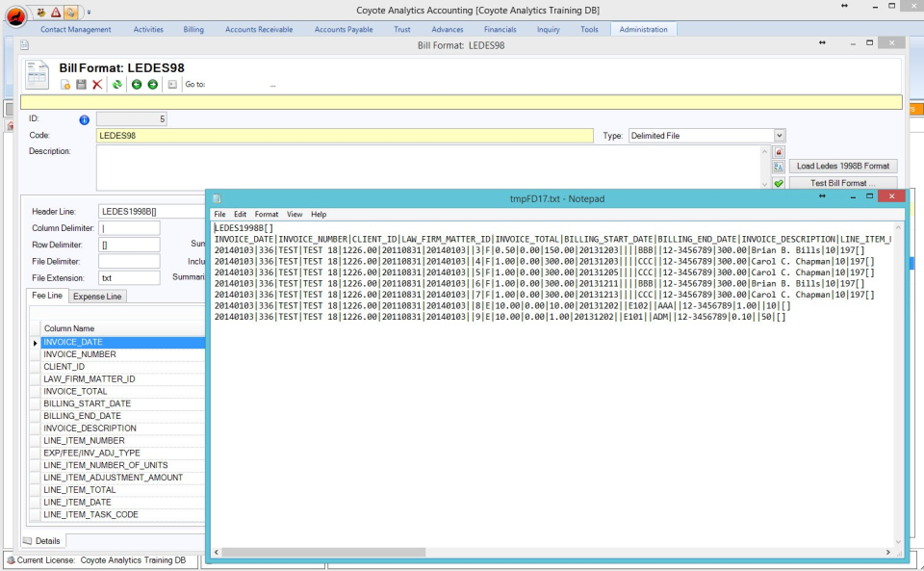Click the quick access toolbar dropdown arrow
This screenshot has width=924, height=571.
point(89,11)
